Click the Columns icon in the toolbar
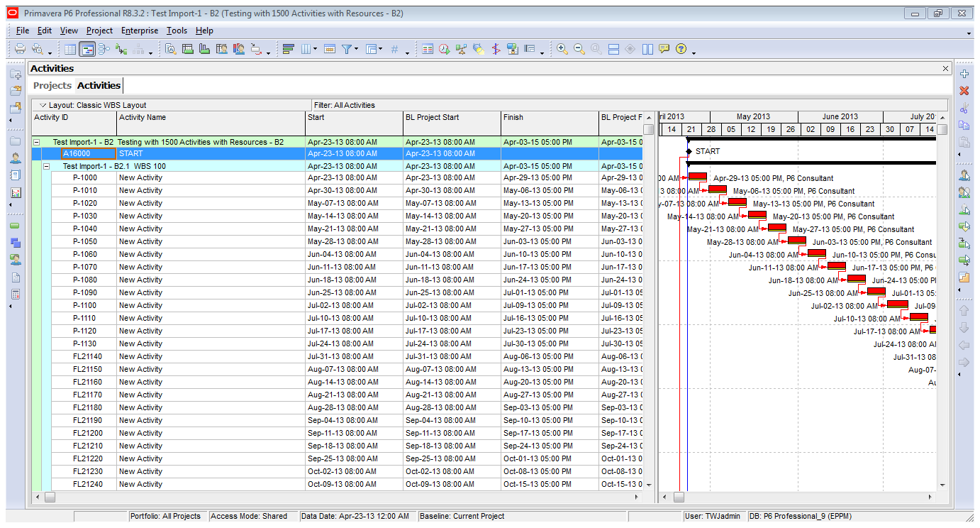Viewport: 980px width, 528px height. click(x=306, y=49)
